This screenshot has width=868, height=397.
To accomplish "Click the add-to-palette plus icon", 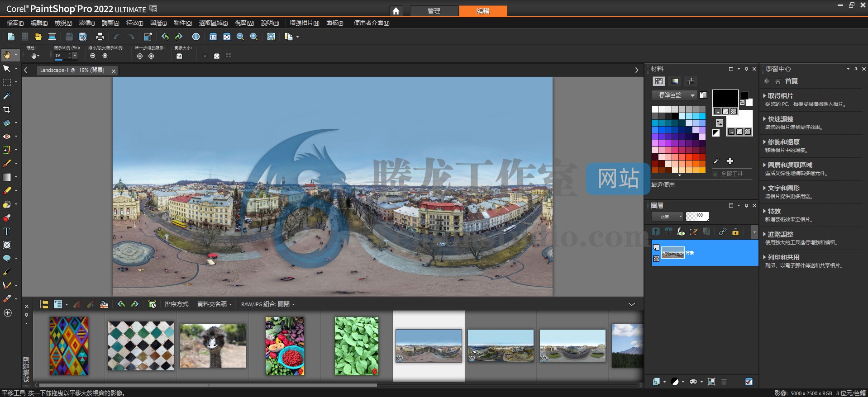I will (730, 161).
